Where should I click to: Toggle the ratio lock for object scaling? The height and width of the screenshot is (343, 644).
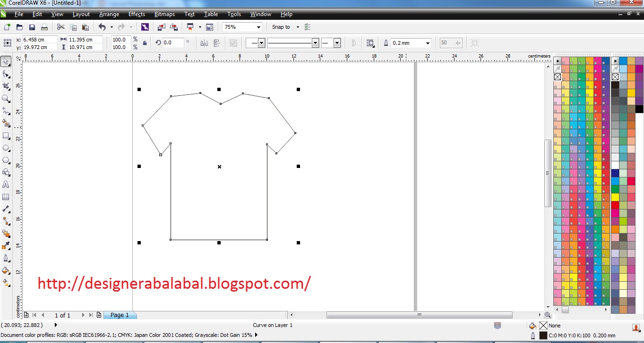pos(146,42)
